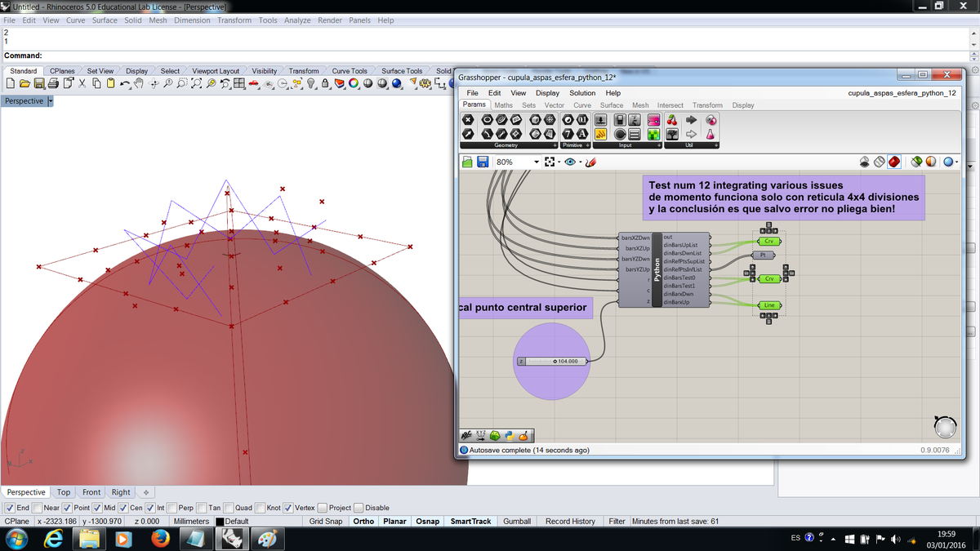Expand the Input panel with its plus
Viewport: 980px width, 551px height.
click(659, 145)
